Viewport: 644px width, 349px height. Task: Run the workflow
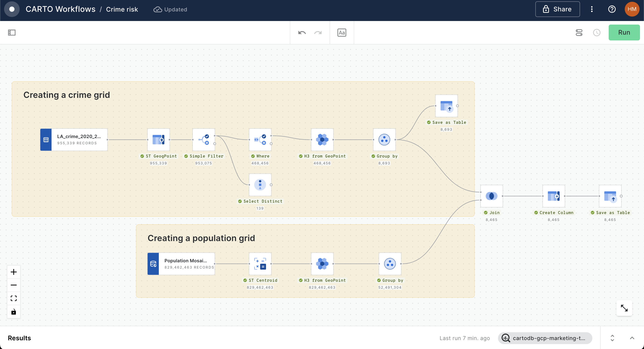(x=624, y=32)
